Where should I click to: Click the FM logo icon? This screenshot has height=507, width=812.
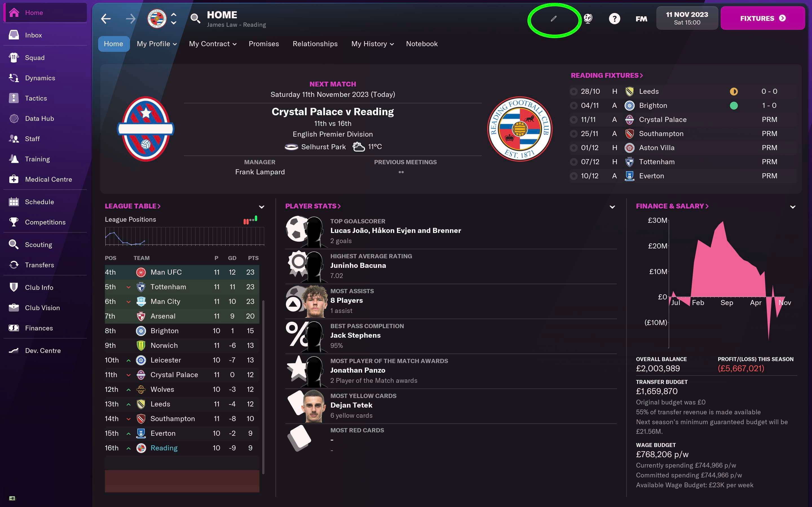641,19
